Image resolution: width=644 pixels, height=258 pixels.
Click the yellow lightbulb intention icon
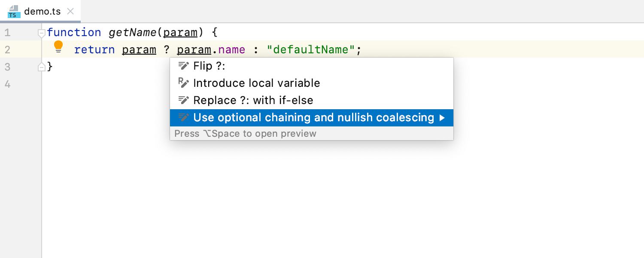(x=58, y=47)
